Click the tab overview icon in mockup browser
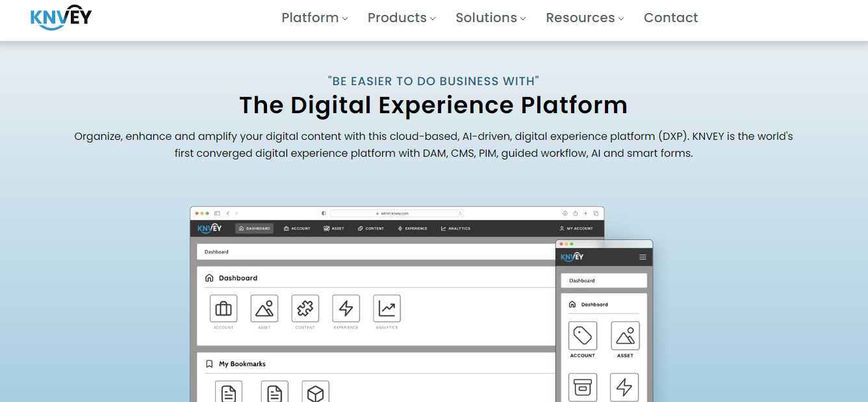Image resolution: width=868 pixels, height=402 pixels. [x=596, y=213]
